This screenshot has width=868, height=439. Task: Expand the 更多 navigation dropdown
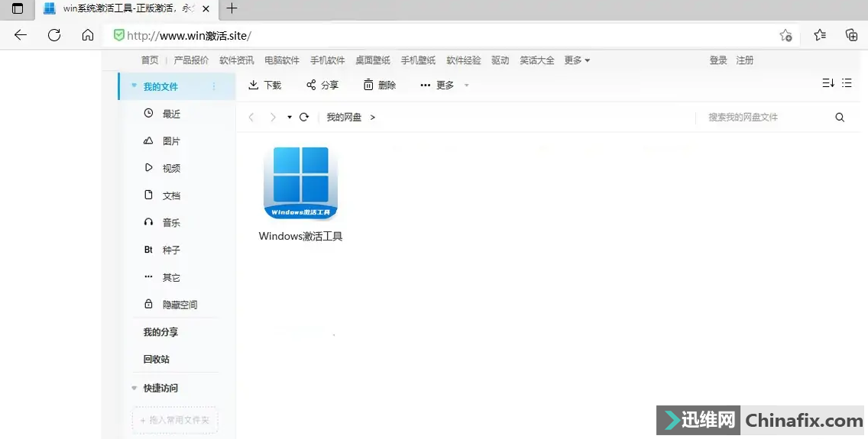tap(577, 60)
